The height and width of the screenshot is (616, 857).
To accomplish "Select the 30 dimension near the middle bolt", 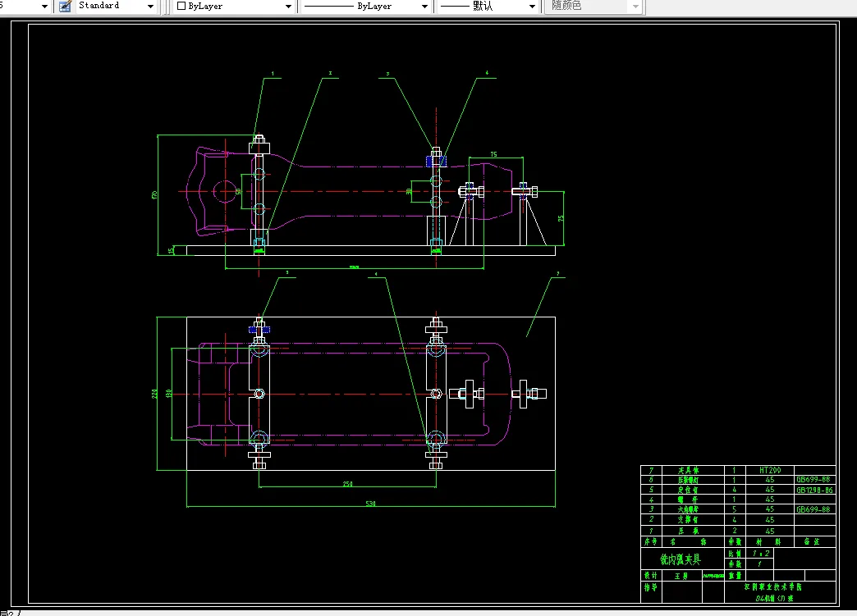I will [409, 192].
